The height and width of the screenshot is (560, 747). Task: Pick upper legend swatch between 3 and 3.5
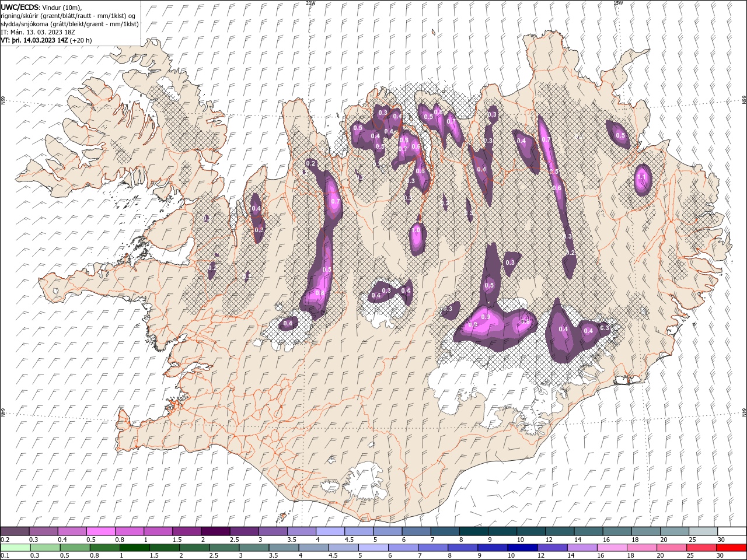click(x=273, y=531)
